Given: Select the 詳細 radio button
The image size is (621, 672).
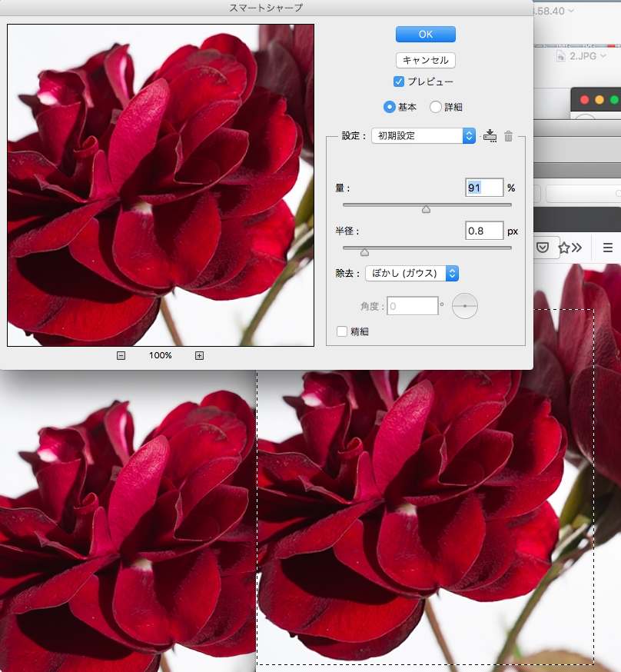Looking at the screenshot, I should point(436,107).
